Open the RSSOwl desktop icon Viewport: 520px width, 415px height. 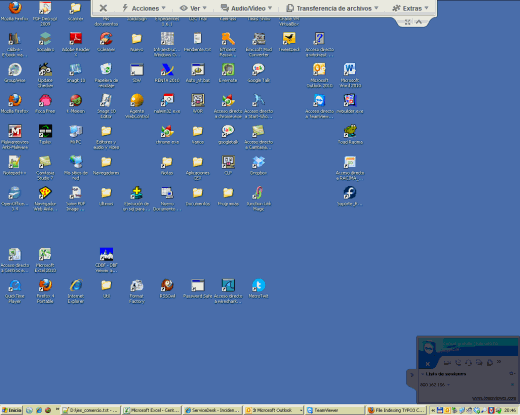[167, 289]
